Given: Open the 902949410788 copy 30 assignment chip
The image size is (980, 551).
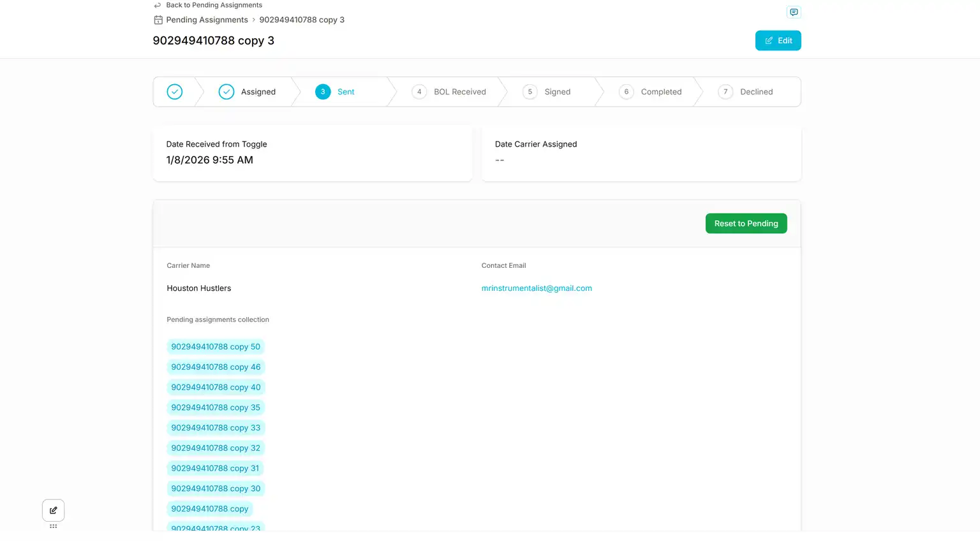Looking at the screenshot, I should point(216,488).
